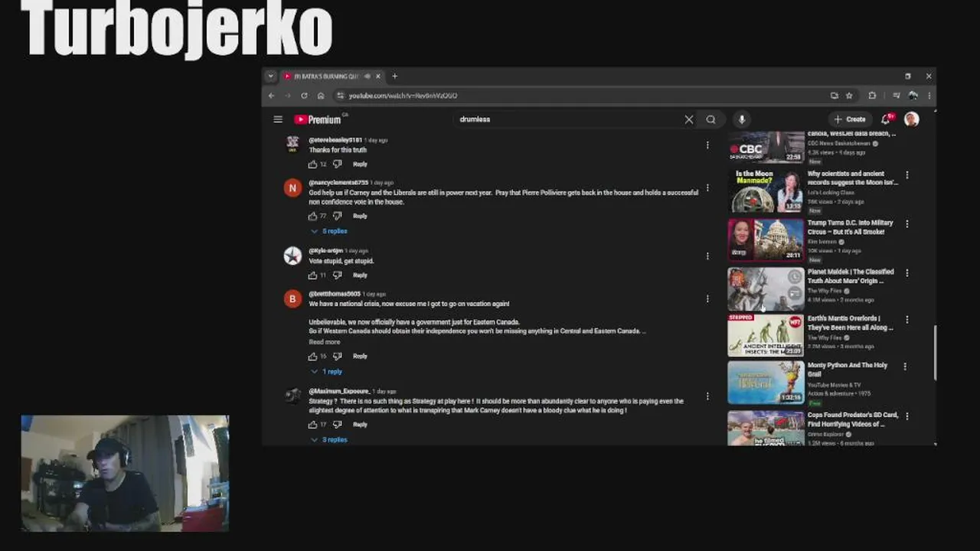Like @nancyclements6755's comment
Screen dimensions: 980x551
pyautogui.click(x=312, y=217)
